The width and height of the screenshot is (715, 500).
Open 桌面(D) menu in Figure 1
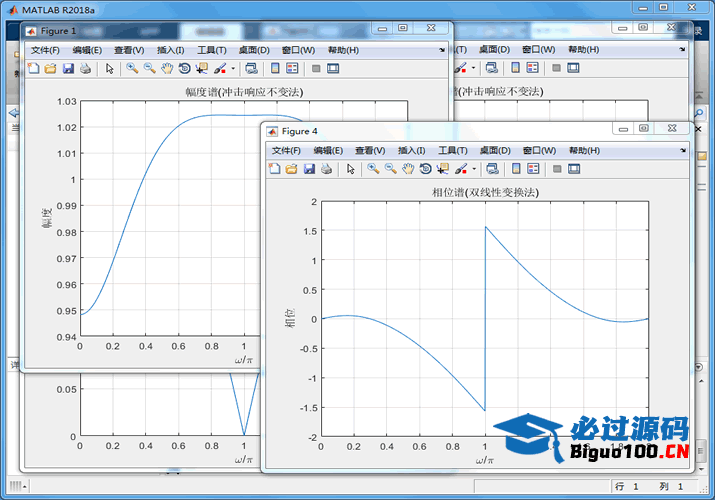point(254,50)
